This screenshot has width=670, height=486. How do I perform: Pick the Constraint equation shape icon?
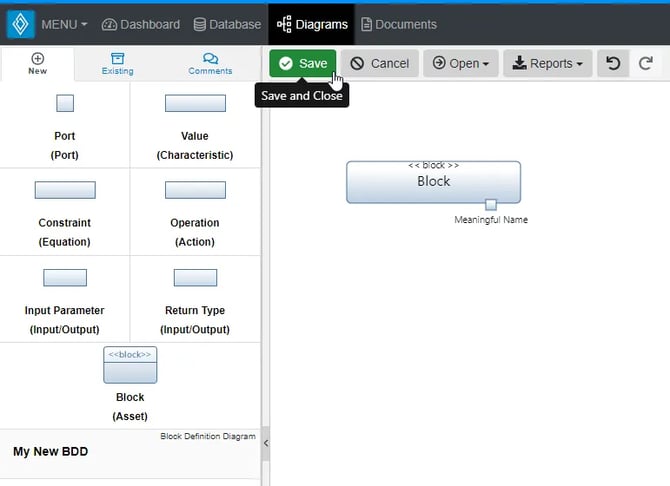point(65,190)
